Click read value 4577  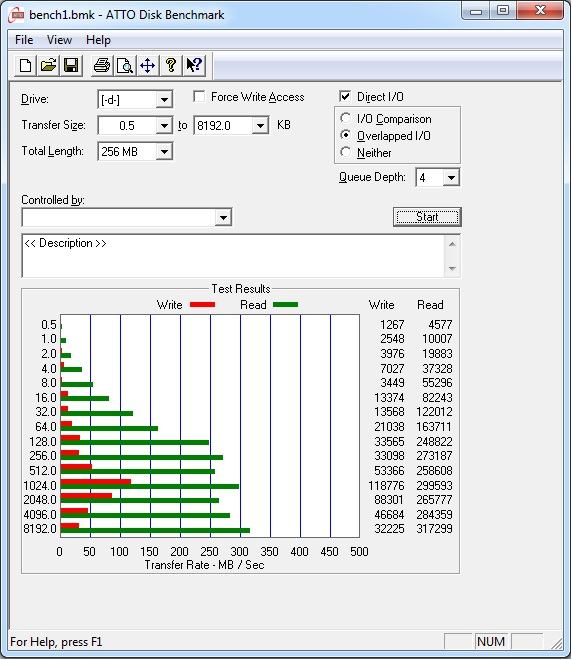point(440,325)
